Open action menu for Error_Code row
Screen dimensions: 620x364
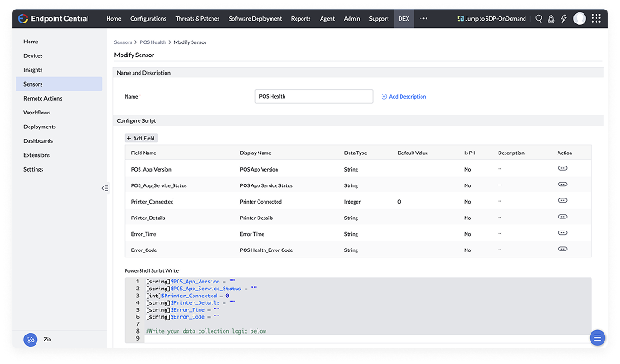coord(563,250)
